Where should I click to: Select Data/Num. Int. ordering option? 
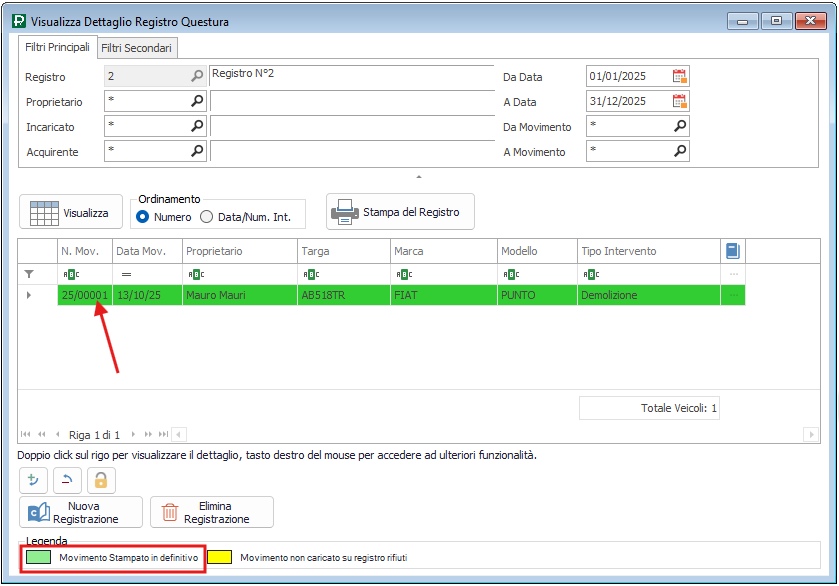207,217
